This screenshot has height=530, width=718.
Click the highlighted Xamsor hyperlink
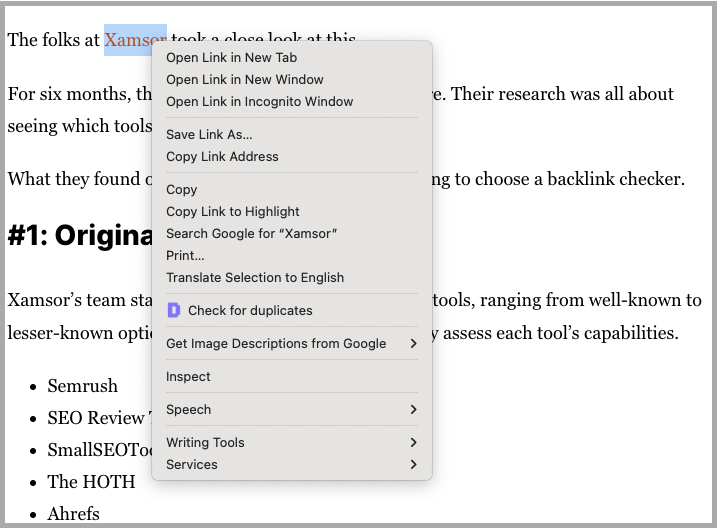coord(128,40)
